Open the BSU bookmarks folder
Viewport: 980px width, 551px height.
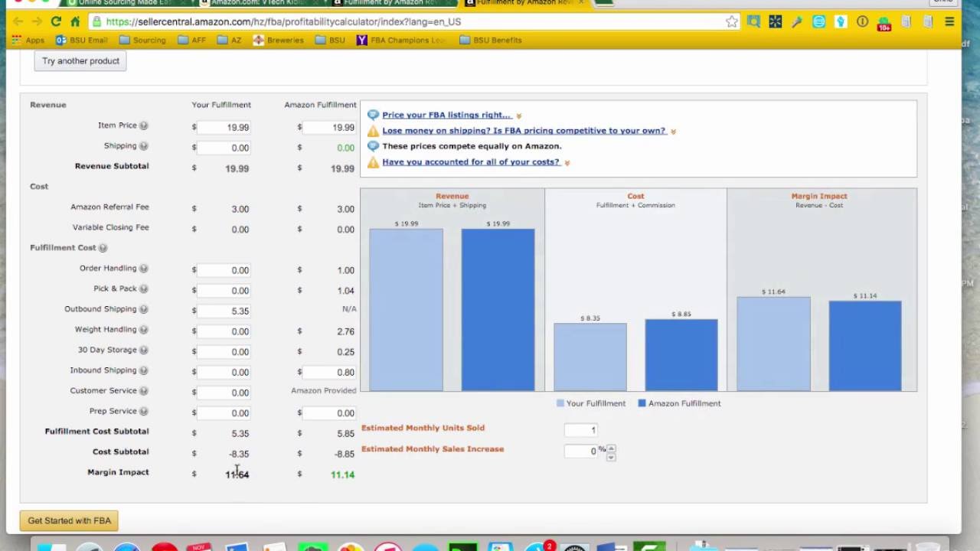[x=329, y=40]
